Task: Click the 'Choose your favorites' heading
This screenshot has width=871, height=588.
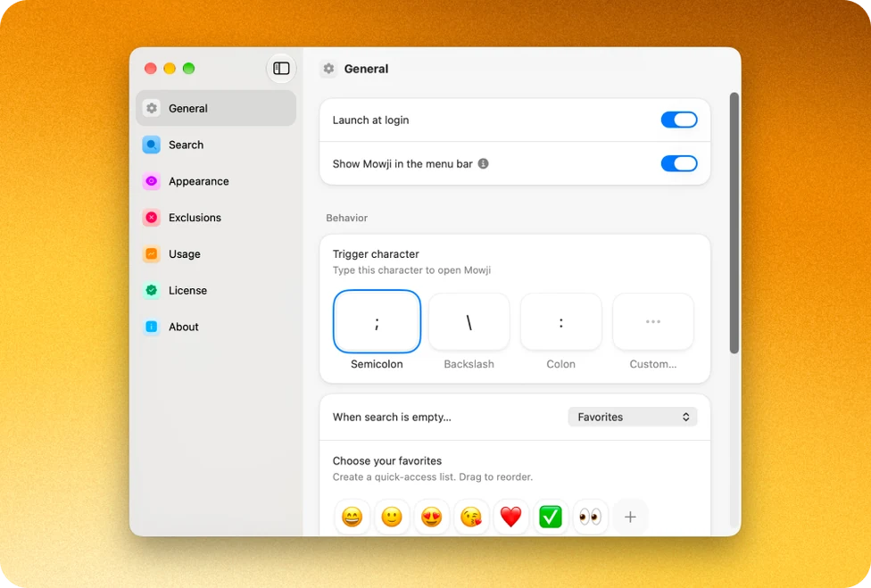Action: pyautogui.click(x=387, y=460)
